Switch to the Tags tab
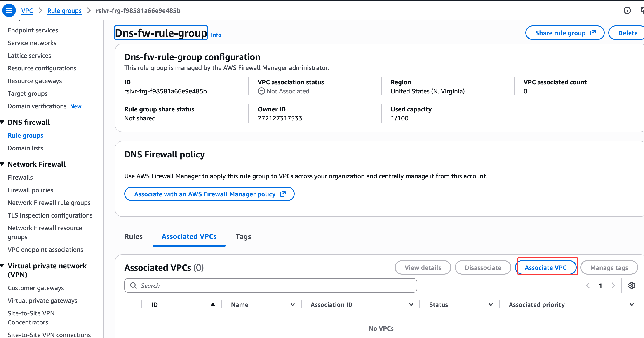Viewport: 644px width, 338px height. [243, 236]
